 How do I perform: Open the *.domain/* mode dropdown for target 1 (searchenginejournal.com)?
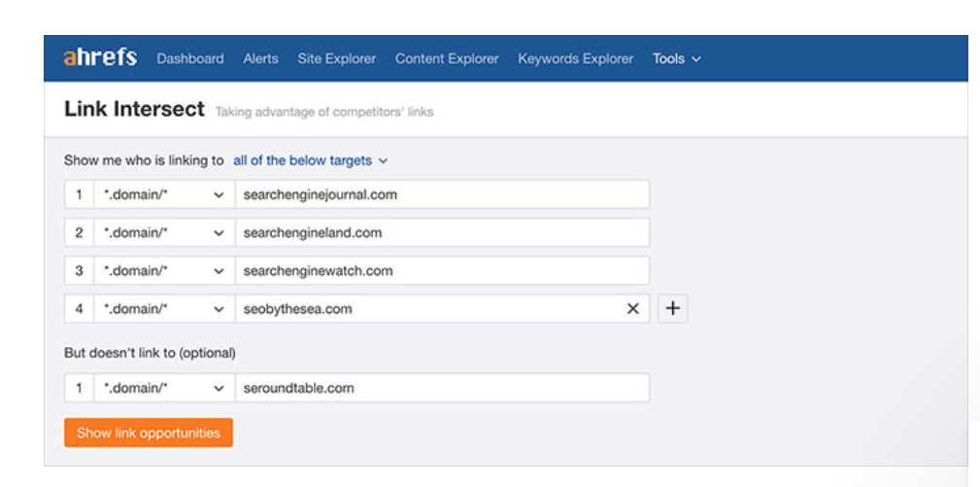(164, 194)
